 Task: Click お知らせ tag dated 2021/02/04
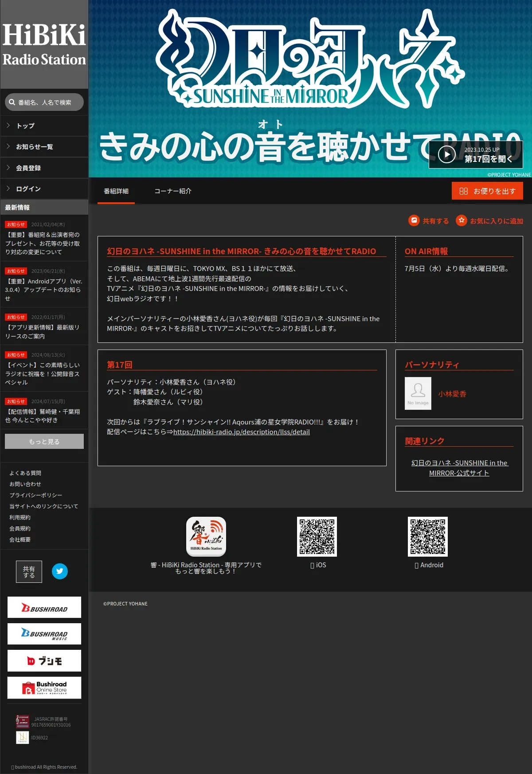click(x=16, y=224)
